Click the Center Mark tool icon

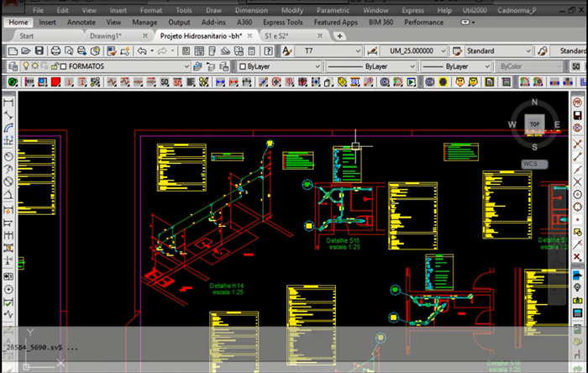click(8, 289)
